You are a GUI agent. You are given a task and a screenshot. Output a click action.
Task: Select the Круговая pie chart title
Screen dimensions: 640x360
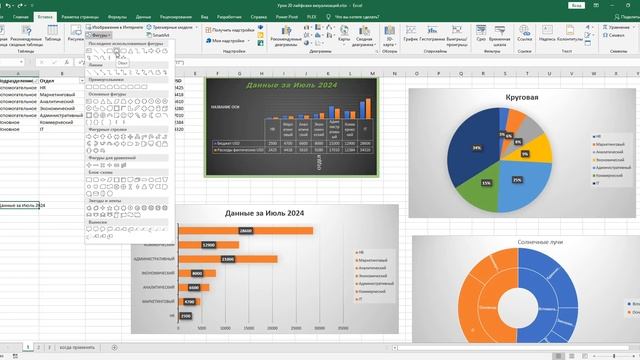click(x=522, y=97)
